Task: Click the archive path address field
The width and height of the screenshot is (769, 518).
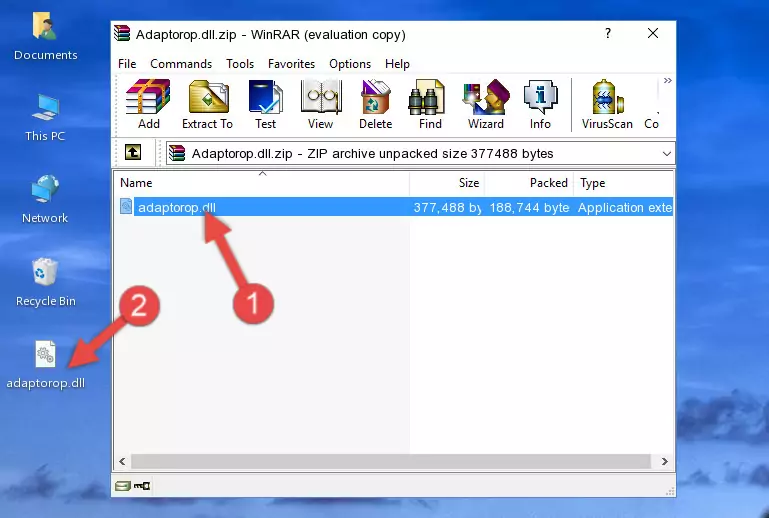Action: (420, 154)
